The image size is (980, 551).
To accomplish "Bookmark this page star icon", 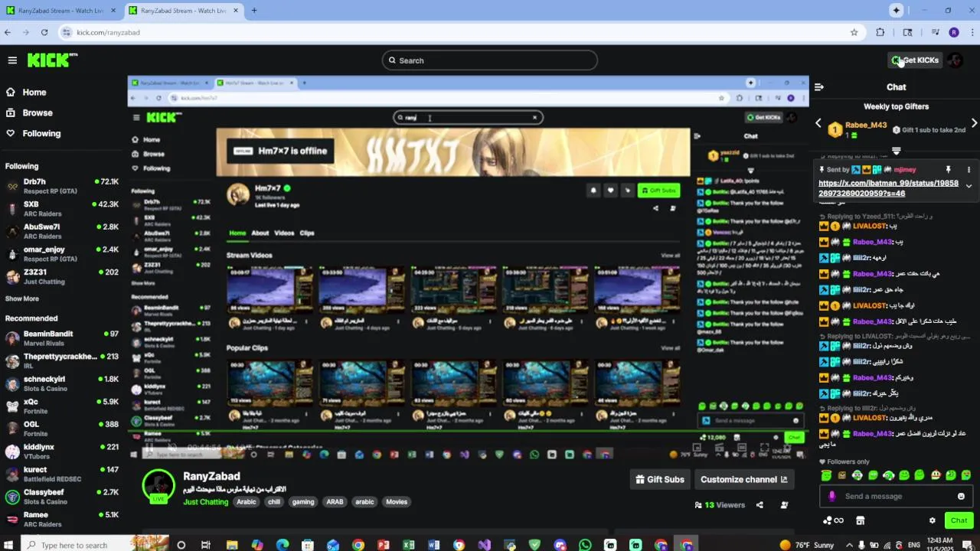I will (854, 32).
